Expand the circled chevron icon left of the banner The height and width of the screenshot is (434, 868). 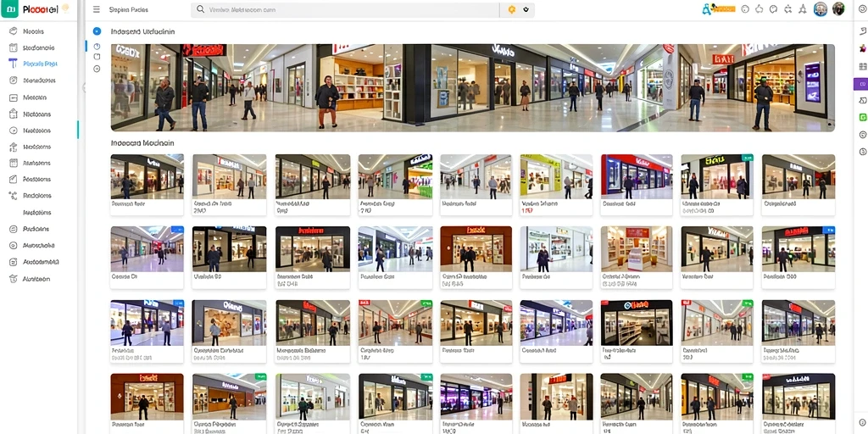coord(97,69)
